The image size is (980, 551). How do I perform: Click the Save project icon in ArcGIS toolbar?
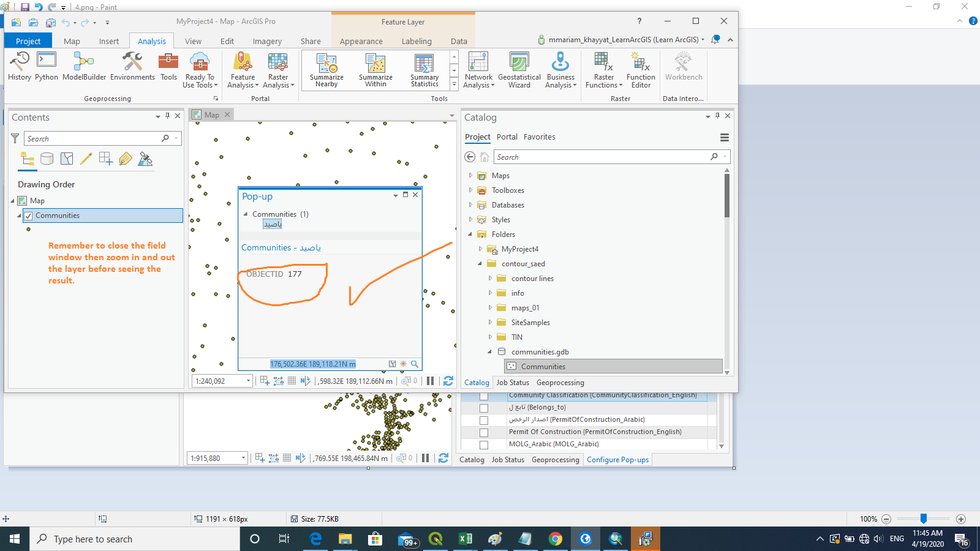click(50, 23)
